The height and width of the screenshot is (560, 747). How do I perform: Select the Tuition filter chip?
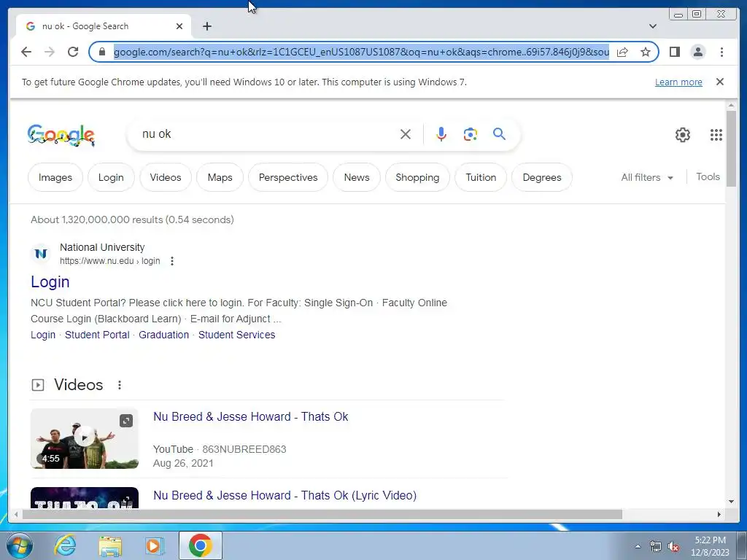(x=481, y=177)
